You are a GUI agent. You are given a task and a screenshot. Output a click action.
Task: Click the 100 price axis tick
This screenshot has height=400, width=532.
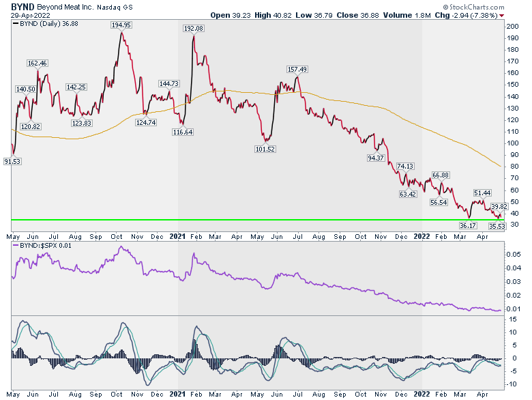point(512,143)
